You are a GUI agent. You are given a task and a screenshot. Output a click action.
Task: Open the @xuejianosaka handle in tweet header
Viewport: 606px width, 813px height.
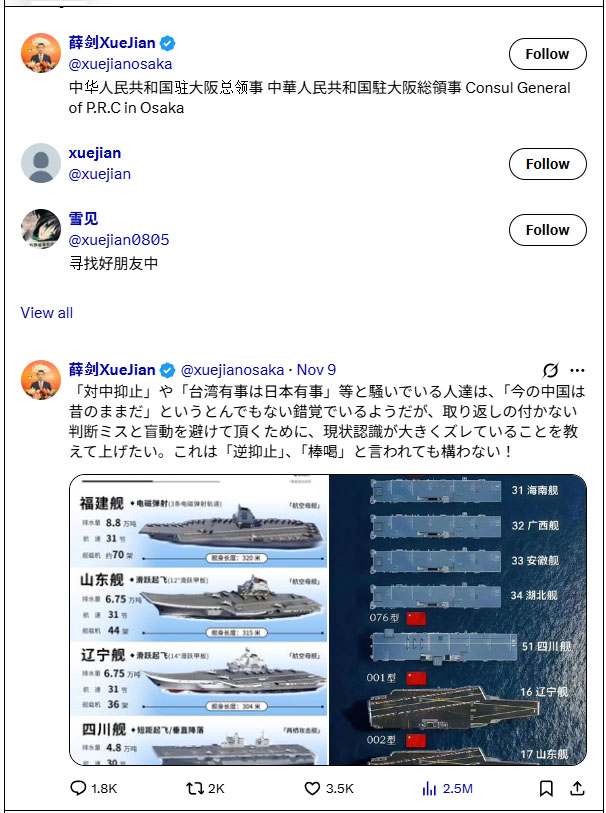click(x=232, y=370)
